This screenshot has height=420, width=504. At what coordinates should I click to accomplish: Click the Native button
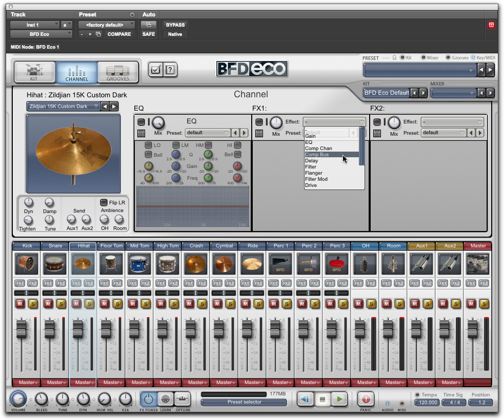pyautogui.click(x=175, y=34)
